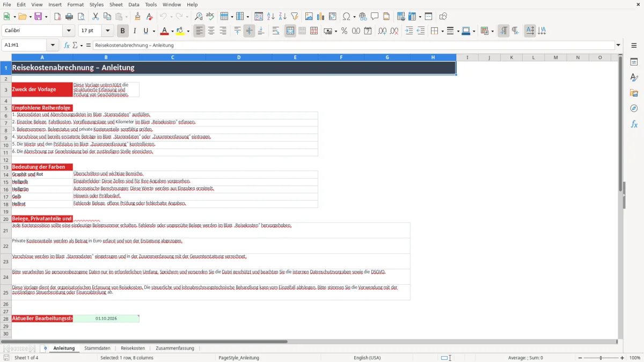The image size is (644, 362).
Task: Open the sidebar Navigator panel
Action: (634, 109)
